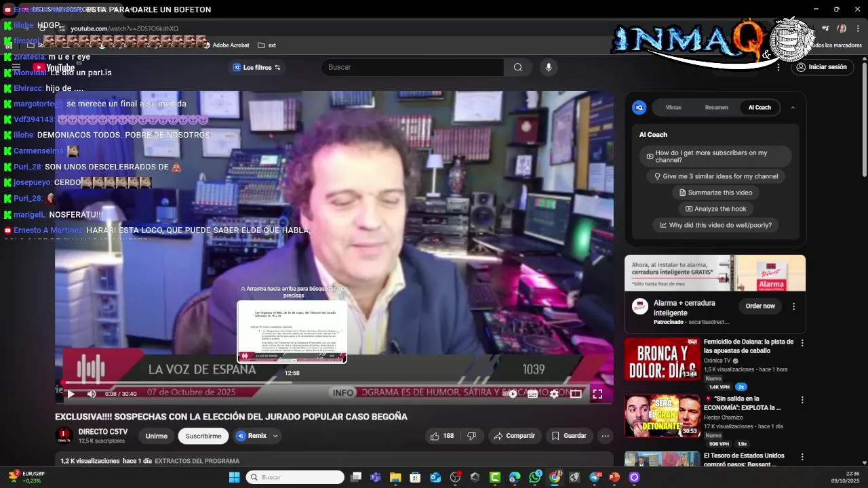Viewport: 868px width, 488px height.
Task: Dislike the video with thumbs-down
Action: point(472,436)
